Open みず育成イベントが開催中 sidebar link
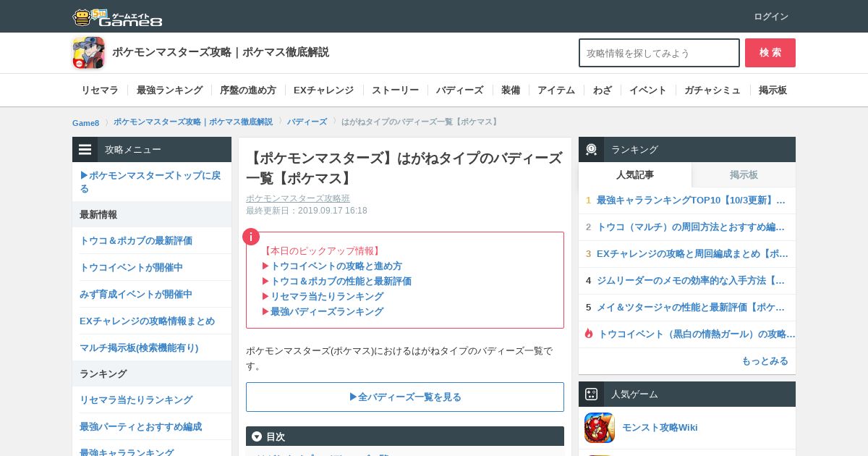Viewport: 868px width, 456px height. pyautogui.click(x=136, y=294)
